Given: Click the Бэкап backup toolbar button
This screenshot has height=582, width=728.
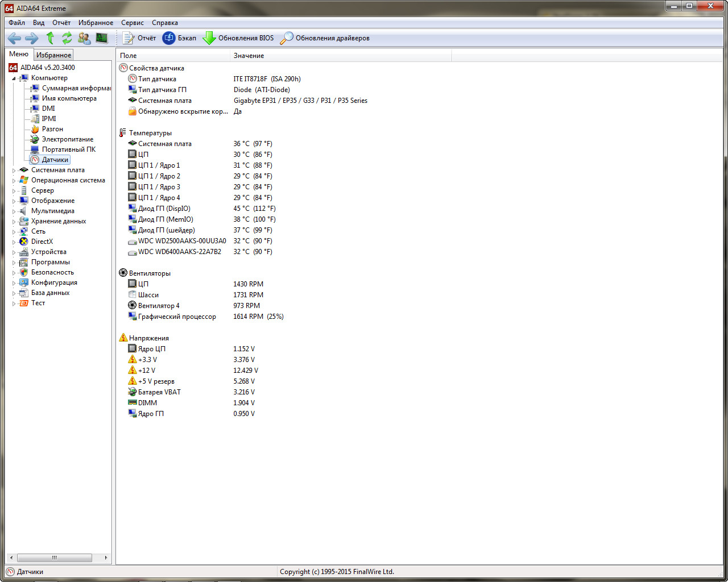Looking at the screenshot, I should coord(179,38).
